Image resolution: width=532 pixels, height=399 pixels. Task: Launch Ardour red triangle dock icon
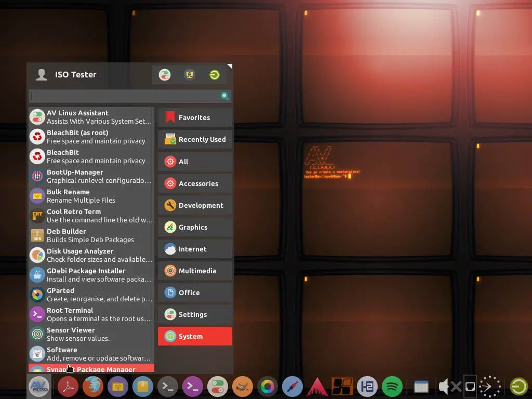(317, 387)
